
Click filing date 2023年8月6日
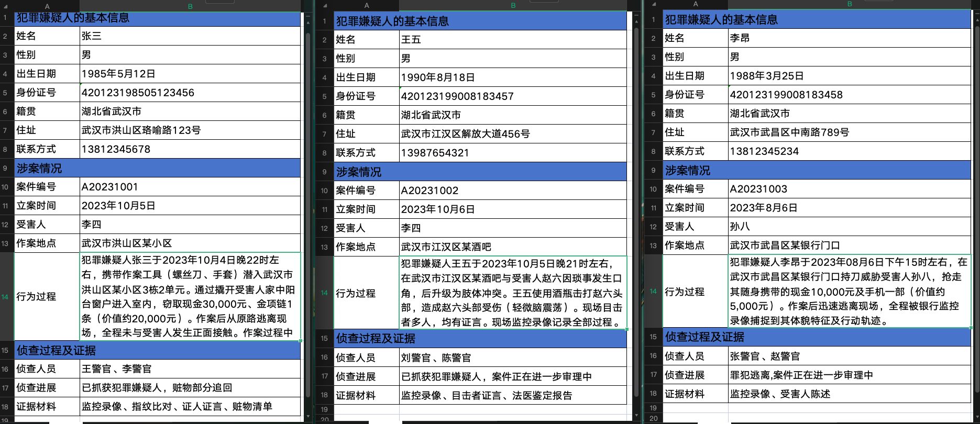(850, 208)
